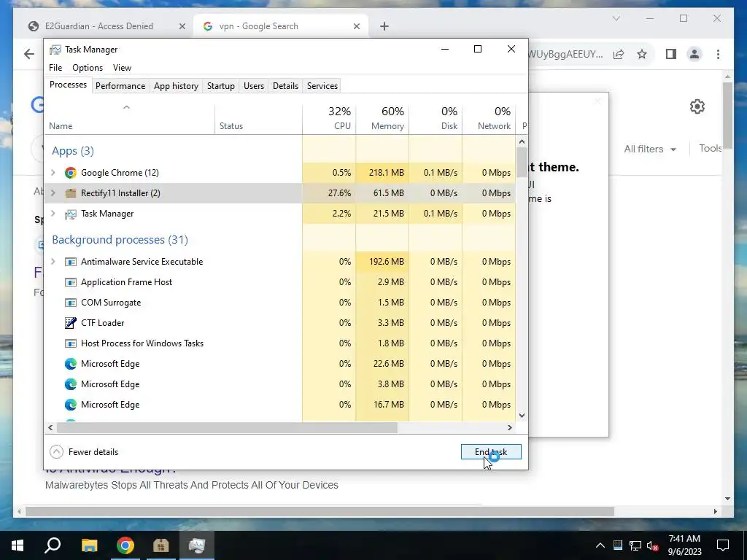Open Google quick settings gear
This screenshot has width=747, height=560.
pos(697,106)
